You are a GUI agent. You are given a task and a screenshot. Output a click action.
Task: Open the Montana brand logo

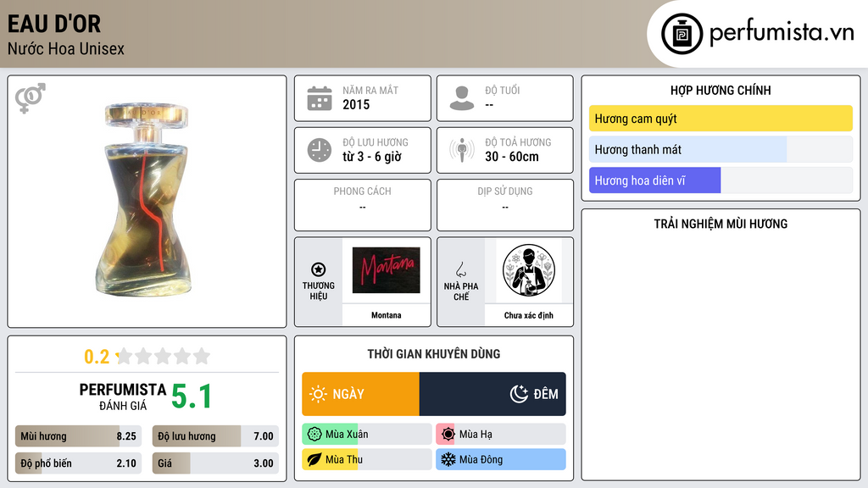click(387, 270)
